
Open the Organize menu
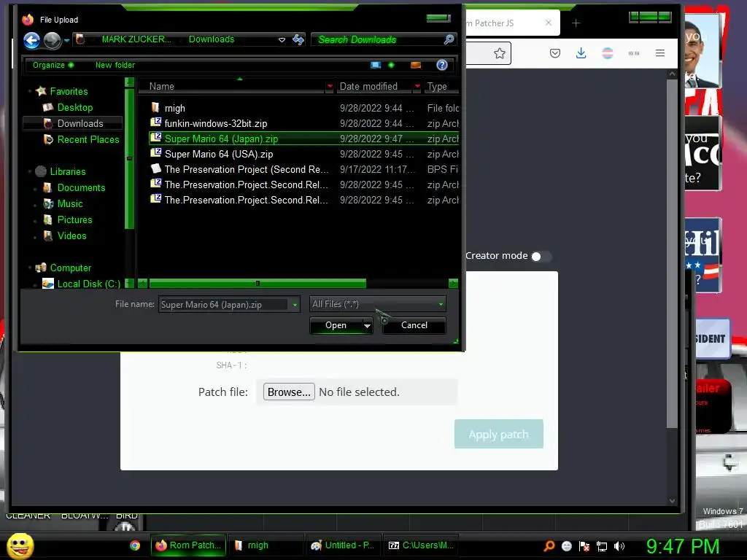53,65
